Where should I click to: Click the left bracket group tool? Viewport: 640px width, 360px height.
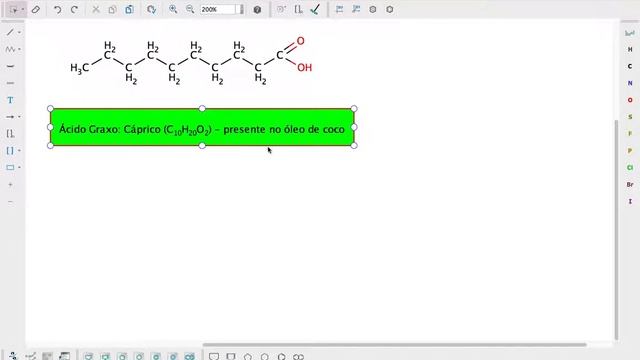[x=10, y=134]
